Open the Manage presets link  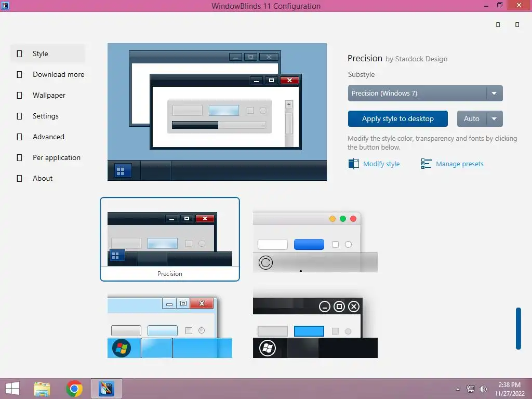coord(459,164)
